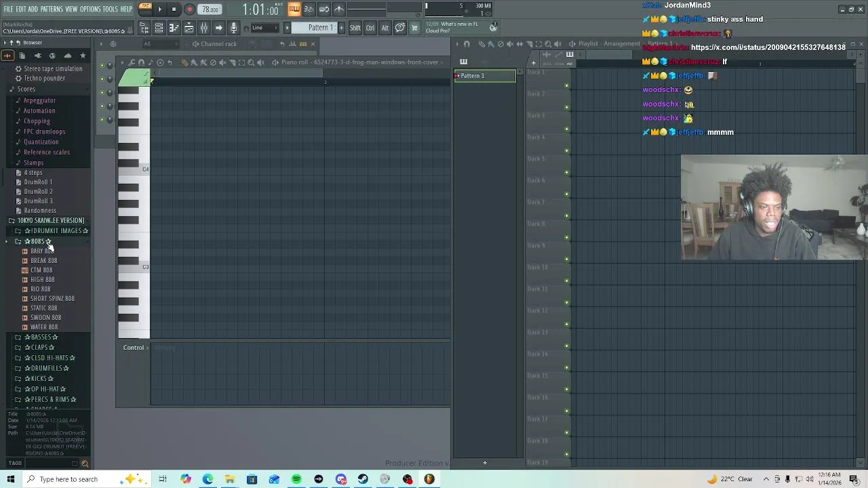
Task: Open the ADD menu
Action: pos(33,9)
